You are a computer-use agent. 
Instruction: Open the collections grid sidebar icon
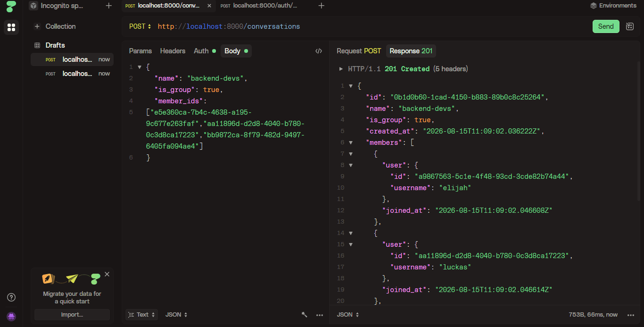coord(11,27)
